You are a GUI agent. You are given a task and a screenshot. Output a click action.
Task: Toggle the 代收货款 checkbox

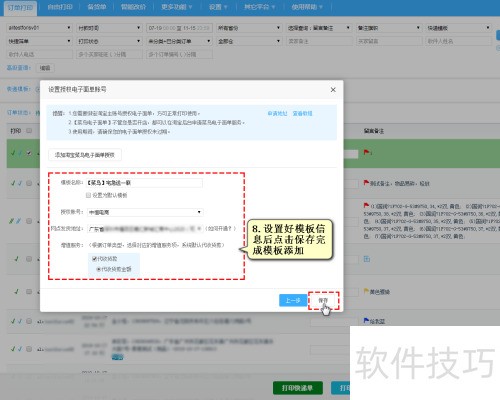coord(94,258)
